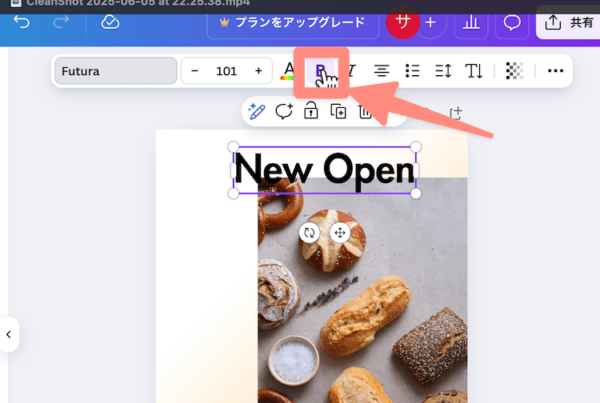The height and width of the screenshot is (403, 600).
Task: Click the top-left text box resize handle
Action: click(x=233, y=147)
